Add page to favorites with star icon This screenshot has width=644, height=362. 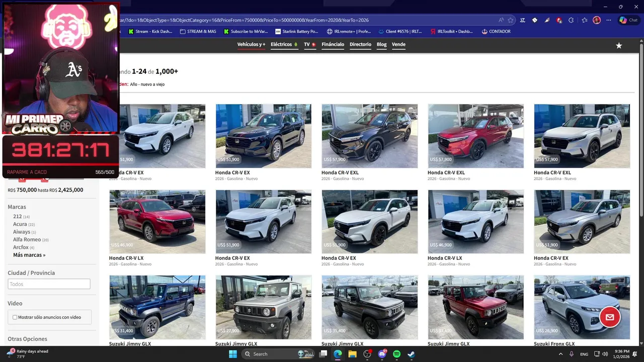click(x=511, y=20)
